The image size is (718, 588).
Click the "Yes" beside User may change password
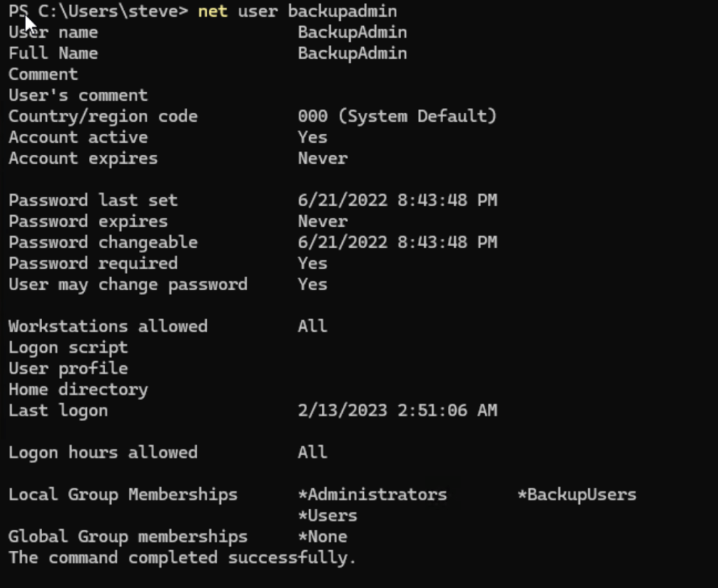(x=312, y=285)
